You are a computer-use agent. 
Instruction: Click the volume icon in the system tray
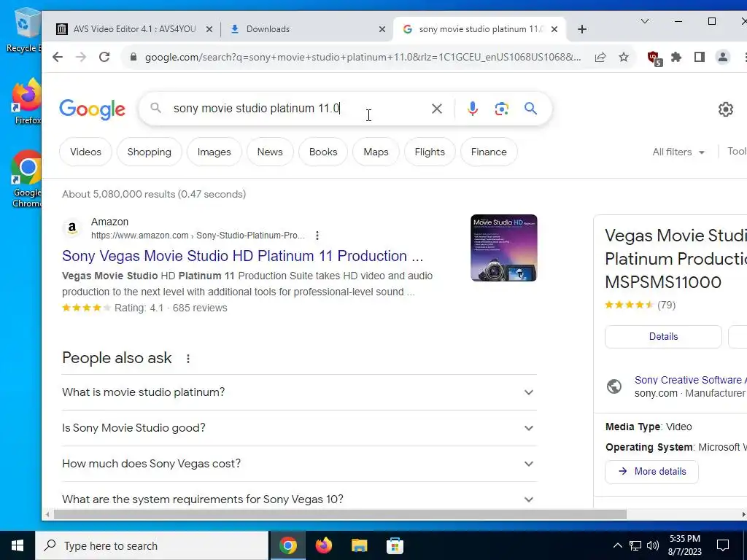[x=653, y=545]
